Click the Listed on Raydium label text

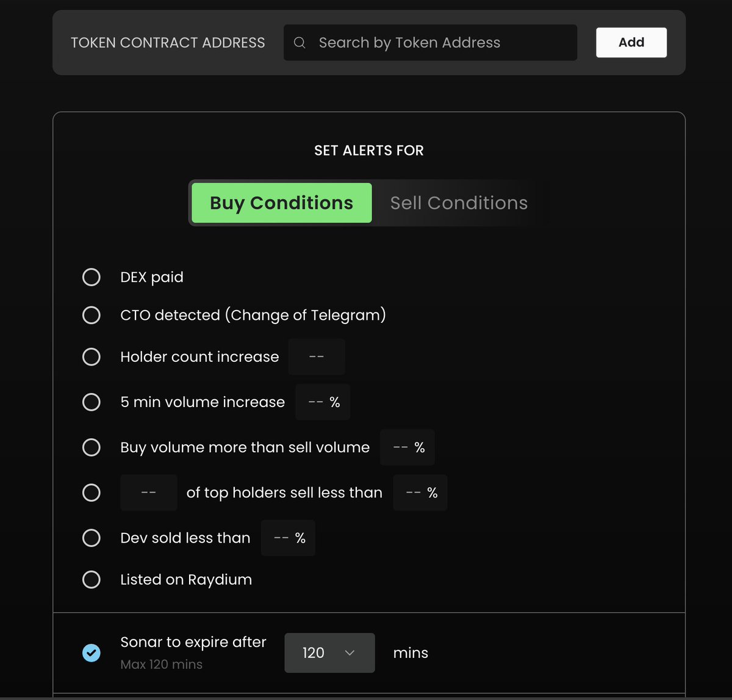click(186, 580)
